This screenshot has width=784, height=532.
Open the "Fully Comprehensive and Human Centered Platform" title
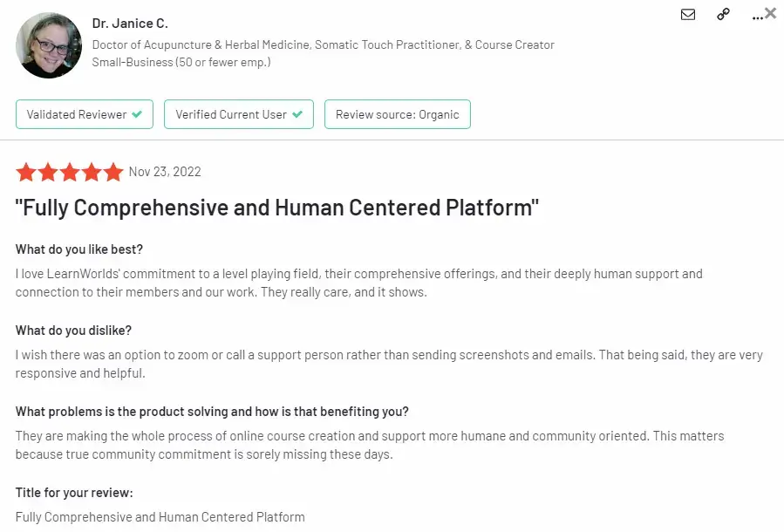[x=277, y=208]
